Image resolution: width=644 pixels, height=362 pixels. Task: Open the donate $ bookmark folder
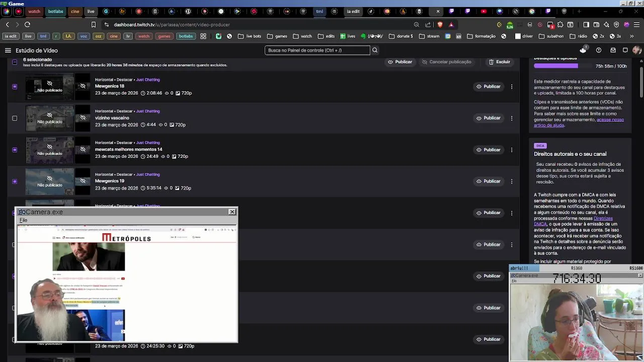pos(401,36)
